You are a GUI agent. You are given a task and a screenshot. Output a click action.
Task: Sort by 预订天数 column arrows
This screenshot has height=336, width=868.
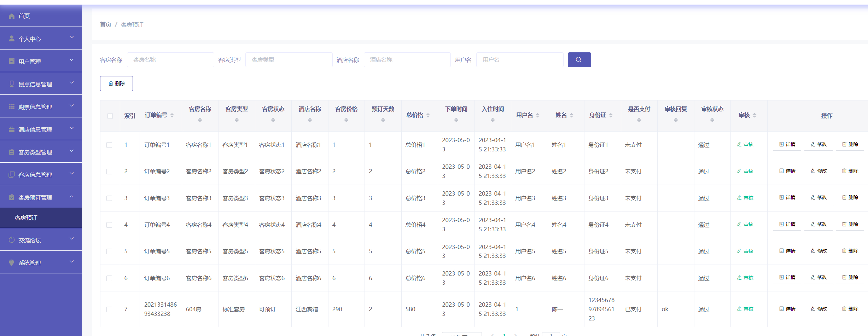[x=383, y=120]
